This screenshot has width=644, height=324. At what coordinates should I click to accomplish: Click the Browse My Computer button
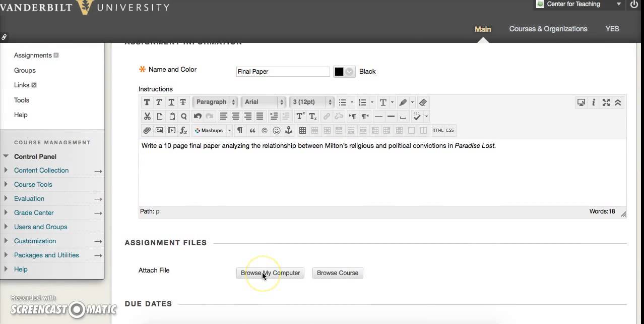tap(270, 273)
